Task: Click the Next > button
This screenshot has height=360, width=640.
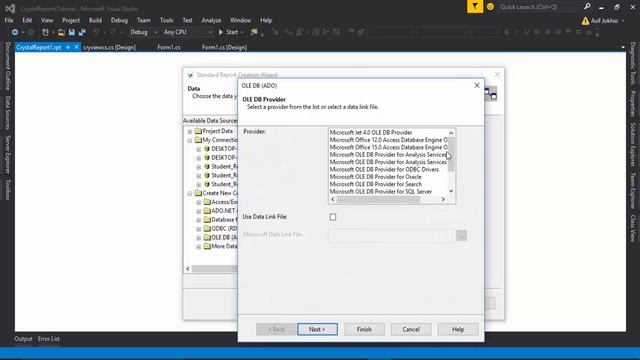Action: [318, 329]
